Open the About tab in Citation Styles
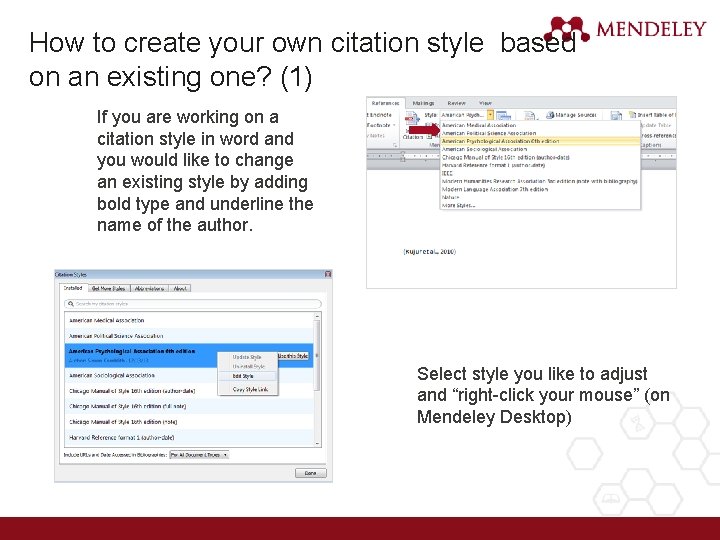This screenshot has height=540, width=720. (180, 288)
